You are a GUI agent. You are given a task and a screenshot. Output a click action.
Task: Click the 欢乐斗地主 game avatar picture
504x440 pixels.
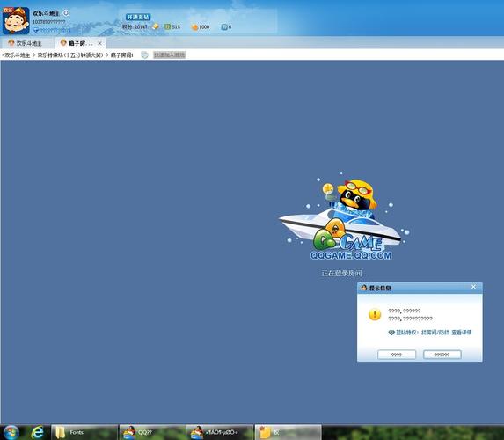pos(16,20)
